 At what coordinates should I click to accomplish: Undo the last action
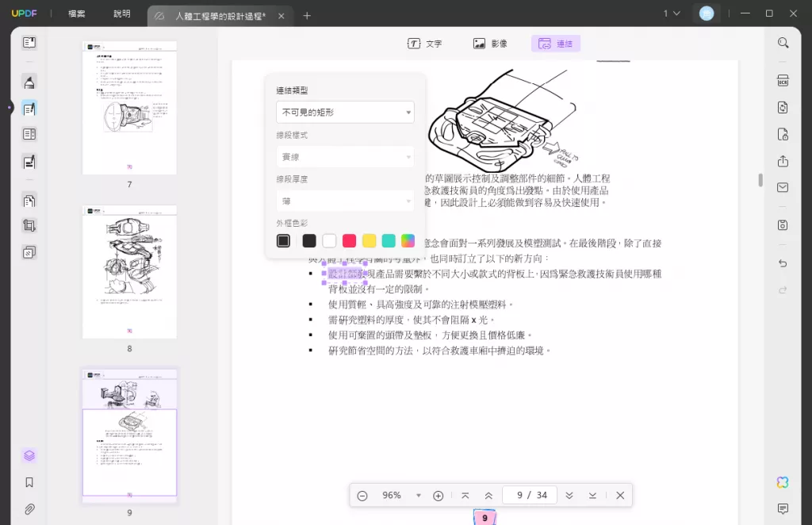pos(783,263)
